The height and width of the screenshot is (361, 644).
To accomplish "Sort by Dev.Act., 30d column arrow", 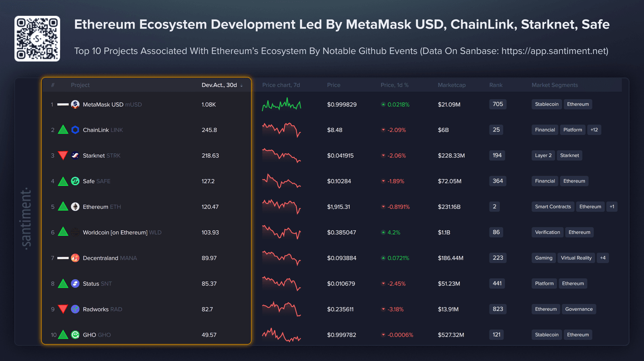I will pos(241,85).
